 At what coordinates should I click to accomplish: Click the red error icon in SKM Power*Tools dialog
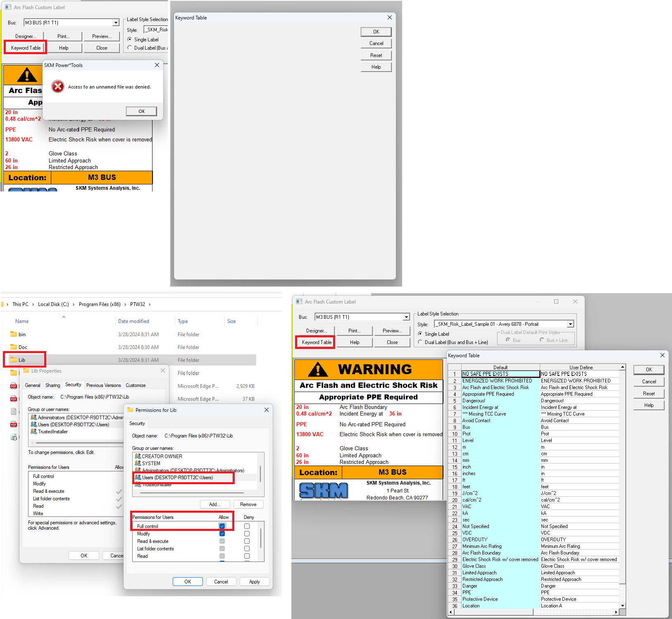(58, 86)
